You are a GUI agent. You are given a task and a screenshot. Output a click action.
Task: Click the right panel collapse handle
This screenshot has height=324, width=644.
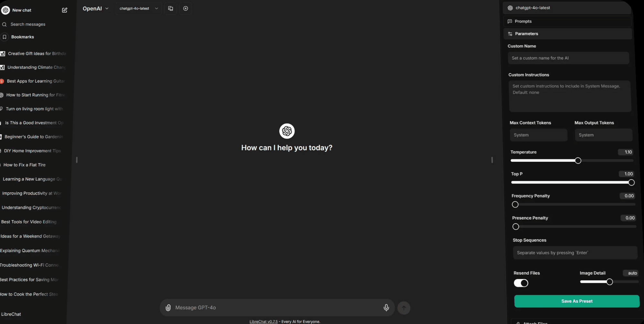pyautogui.click(x=492, y=160)
